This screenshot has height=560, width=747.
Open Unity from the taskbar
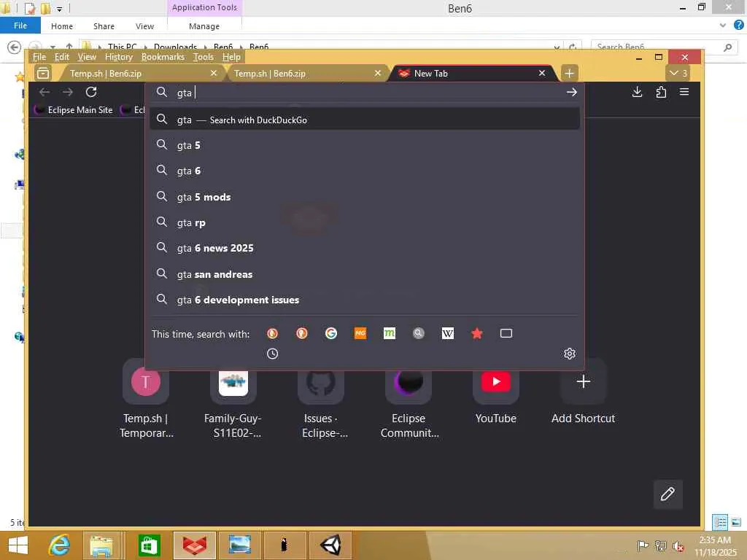[x=330, y=545]
